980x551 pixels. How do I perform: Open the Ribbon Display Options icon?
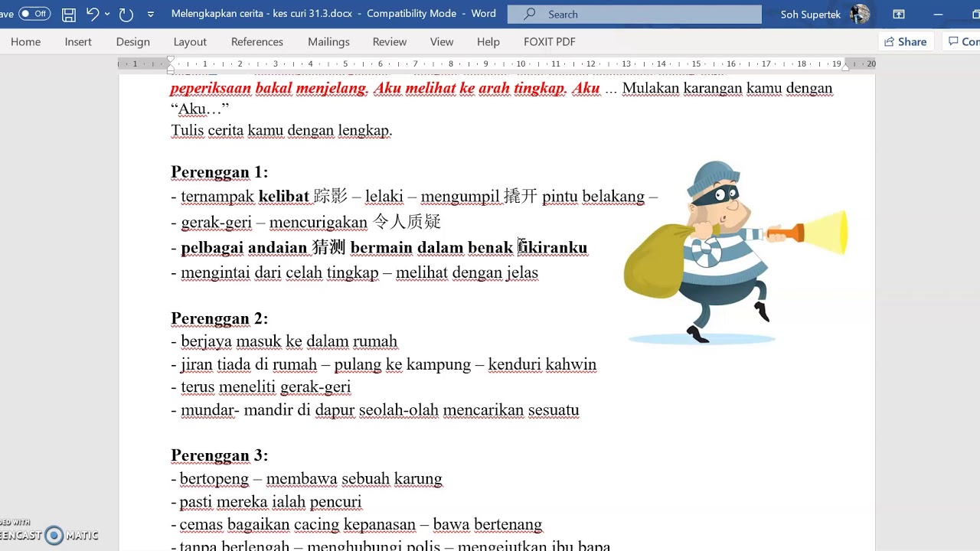pos(899,14)
